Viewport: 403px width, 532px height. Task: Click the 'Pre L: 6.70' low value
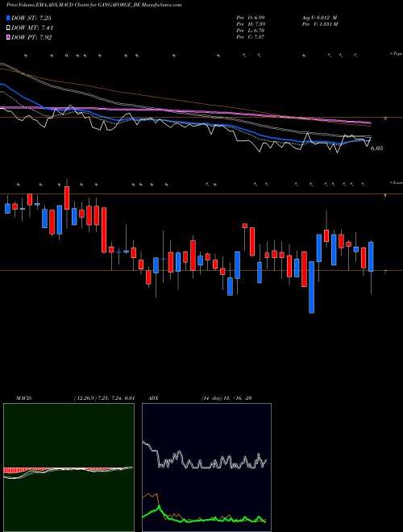pyautogui.click(x=251, y=31)
